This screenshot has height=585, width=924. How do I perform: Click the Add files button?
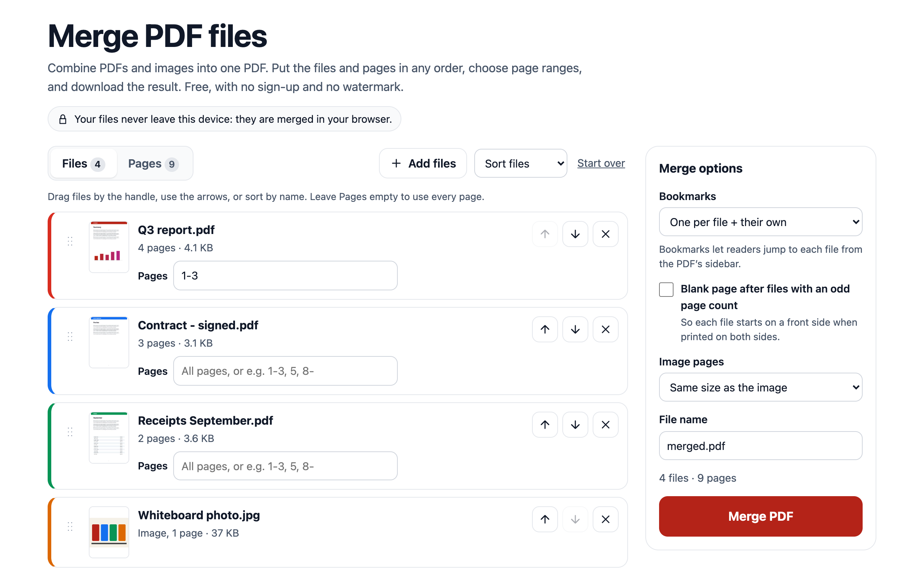[x=423, y=163]
